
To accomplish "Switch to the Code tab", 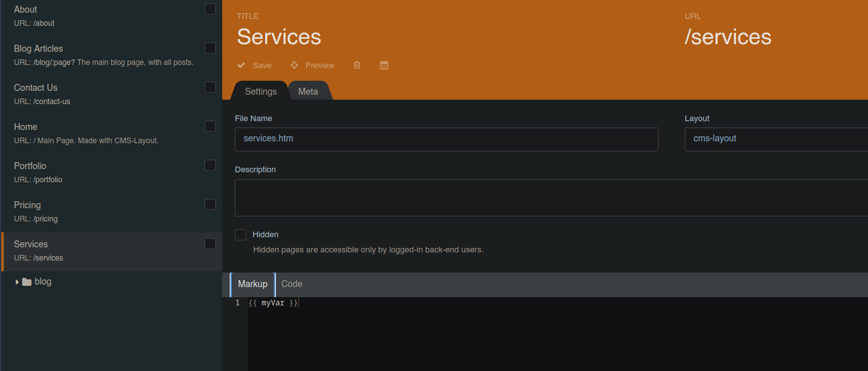I will click(292, 284).
